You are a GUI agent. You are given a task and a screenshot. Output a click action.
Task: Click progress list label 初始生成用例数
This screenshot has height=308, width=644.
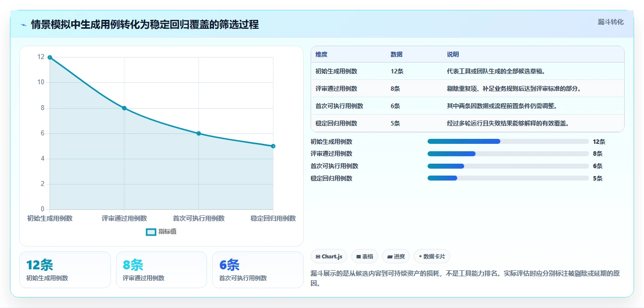(331, 142)
